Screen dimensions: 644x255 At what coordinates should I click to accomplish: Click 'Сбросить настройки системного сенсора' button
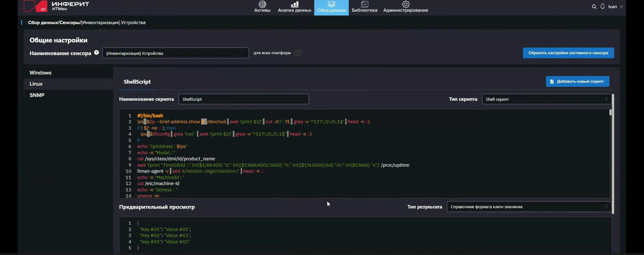point(568,53)
